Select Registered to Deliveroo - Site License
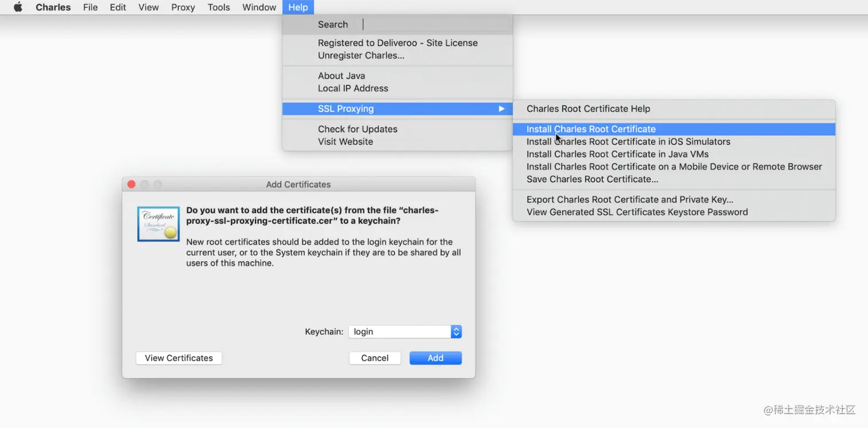This screenshot has width=868, height=428. click(x=397, y=43)
